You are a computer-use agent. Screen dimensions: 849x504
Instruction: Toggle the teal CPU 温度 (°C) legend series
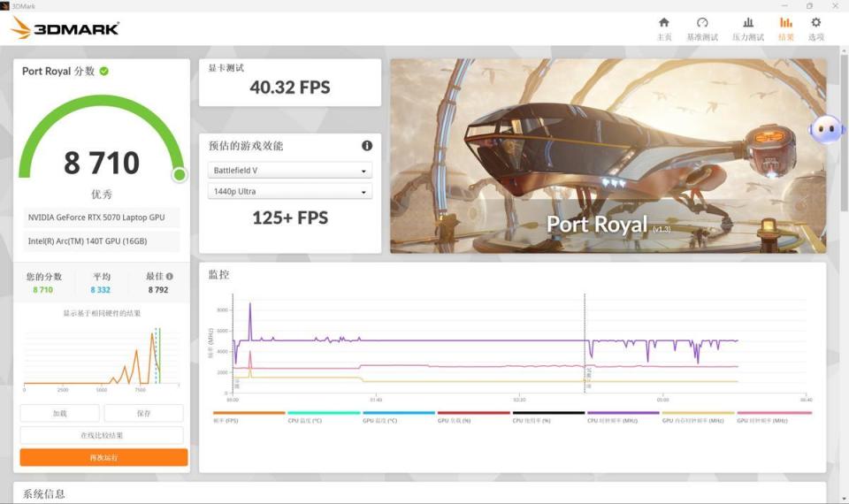[324, 416]
